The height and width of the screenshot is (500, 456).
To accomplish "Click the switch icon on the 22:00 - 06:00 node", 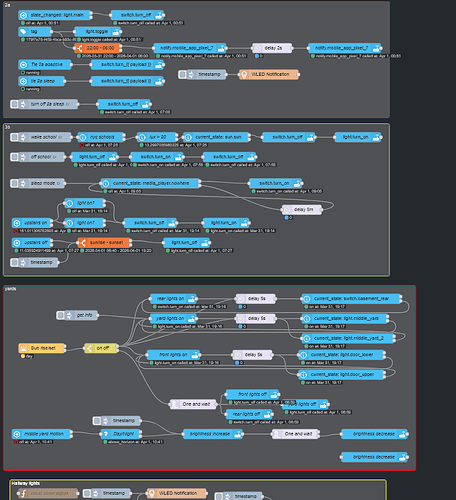I will [79, 48].
